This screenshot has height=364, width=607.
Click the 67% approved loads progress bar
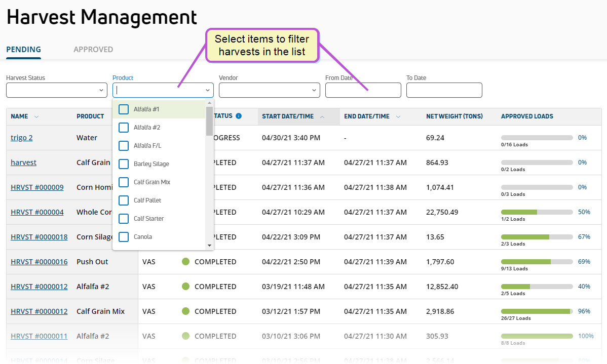537,237
